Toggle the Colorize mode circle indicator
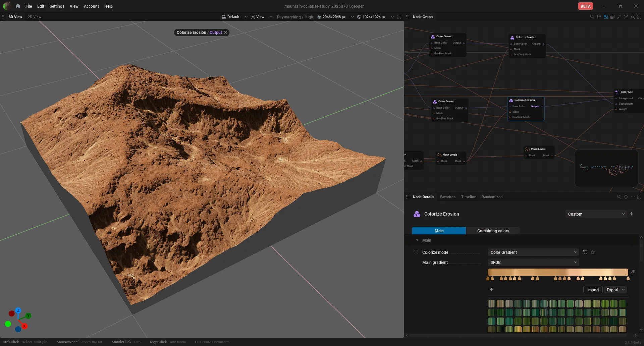 coord(416,252)
